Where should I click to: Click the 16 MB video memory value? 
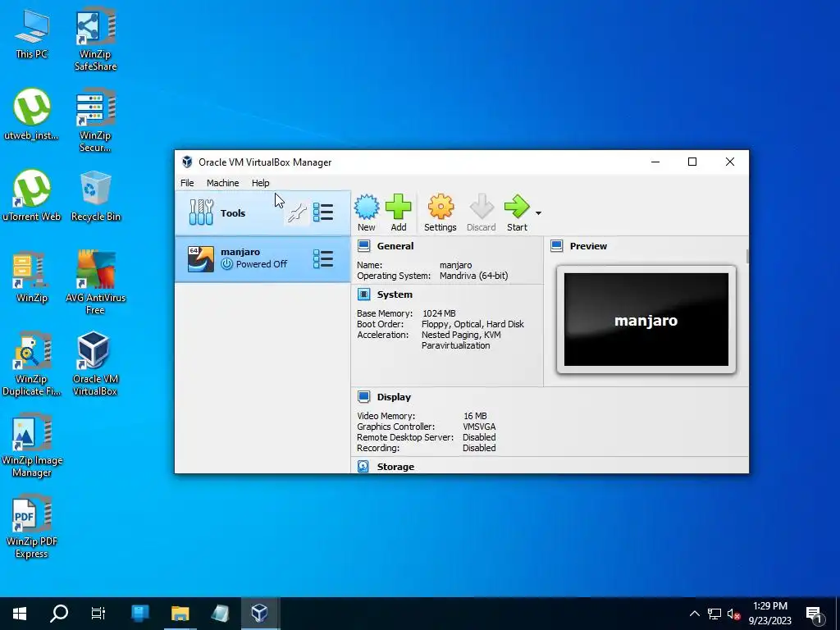pyautogui.click(x=475, y=416)
